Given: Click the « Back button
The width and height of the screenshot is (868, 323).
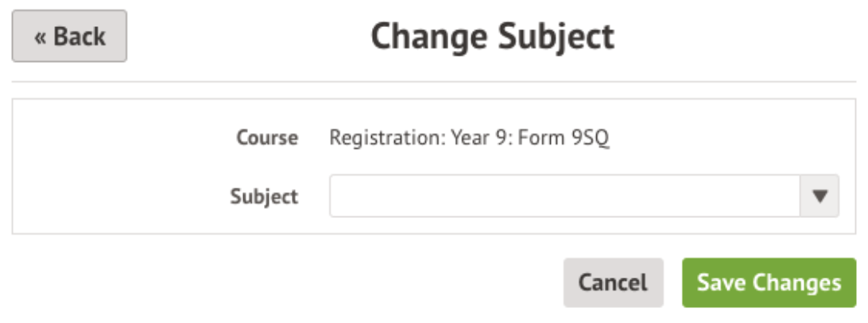Looking at the screenshot, I should [69, 37].
